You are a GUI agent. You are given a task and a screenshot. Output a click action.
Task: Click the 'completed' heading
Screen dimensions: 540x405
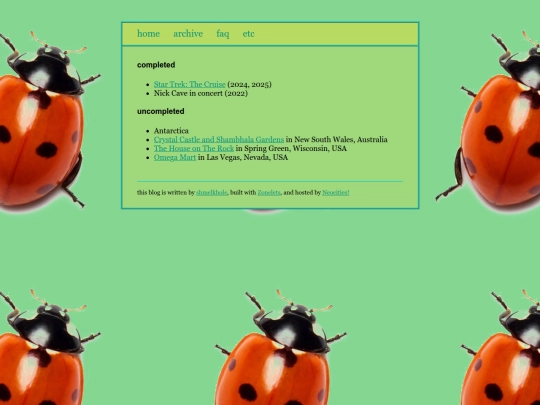[156, 65]
